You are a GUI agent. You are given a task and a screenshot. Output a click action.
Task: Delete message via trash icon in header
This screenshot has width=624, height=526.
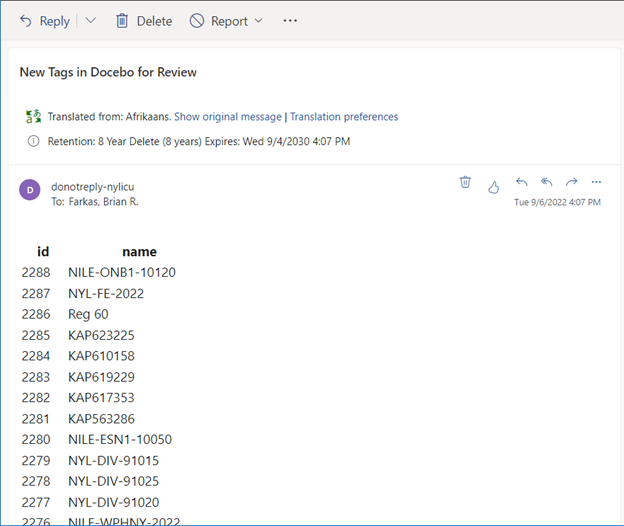pyautogui.click(x=465, y=182)
